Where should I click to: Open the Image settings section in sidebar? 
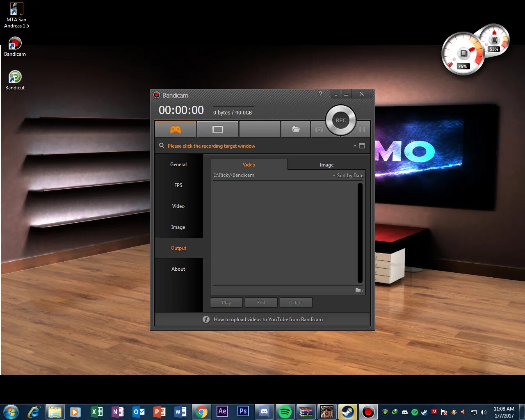pos(178,227)
